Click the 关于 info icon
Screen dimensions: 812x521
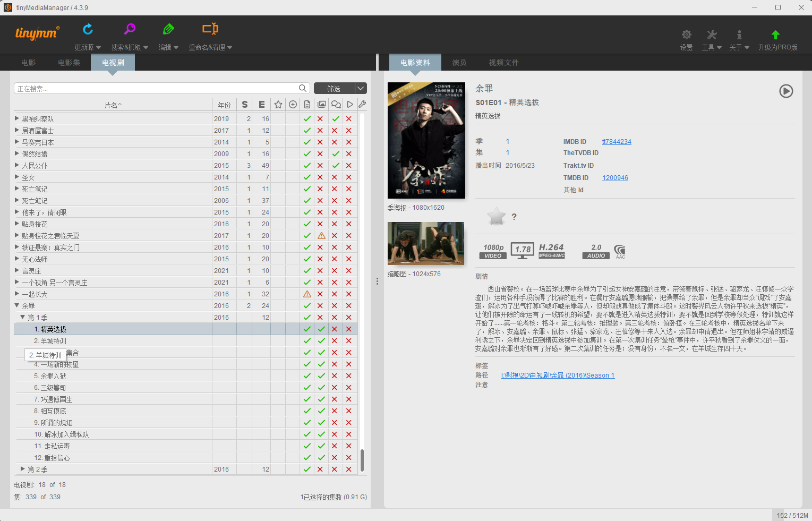click(x=739, y=35)
